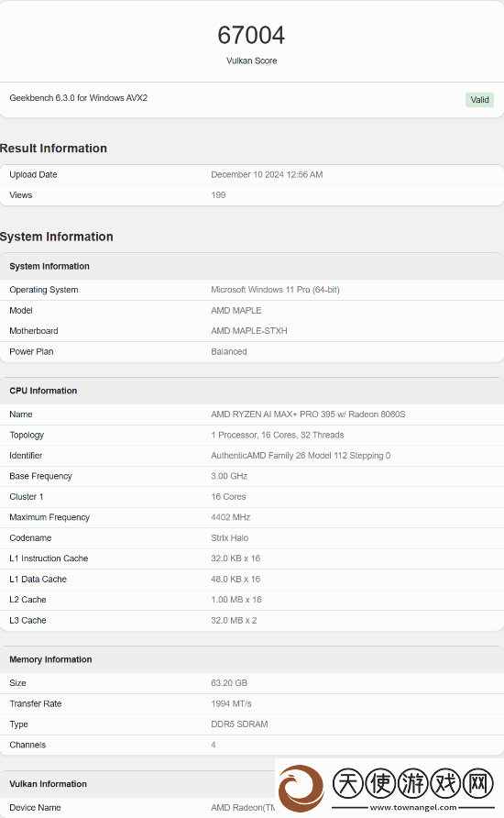This screenshot has height=818, width=504.
Task: Click the Memory Type value DDR5 SDRAM
Action: (x=239, y=724)
